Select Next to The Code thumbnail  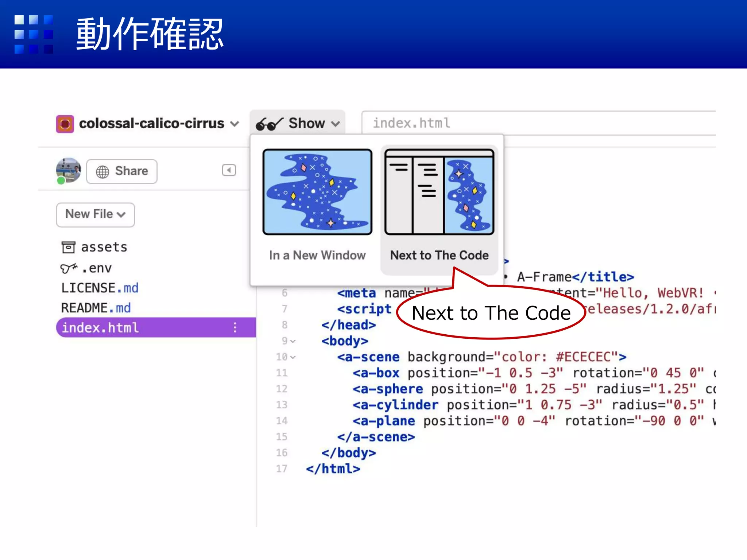click(439, 192)
